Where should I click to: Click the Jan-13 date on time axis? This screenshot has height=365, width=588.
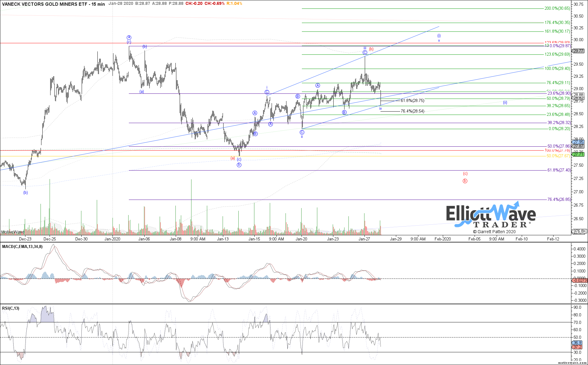[223, 239]
